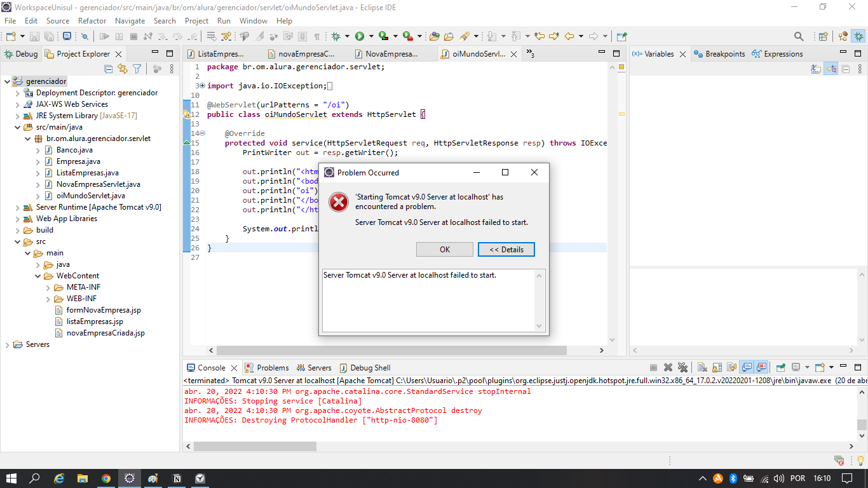The width and height of the screenshot is (868, 488).
Task: Open the Expressions tab
Action: point(777,54)
